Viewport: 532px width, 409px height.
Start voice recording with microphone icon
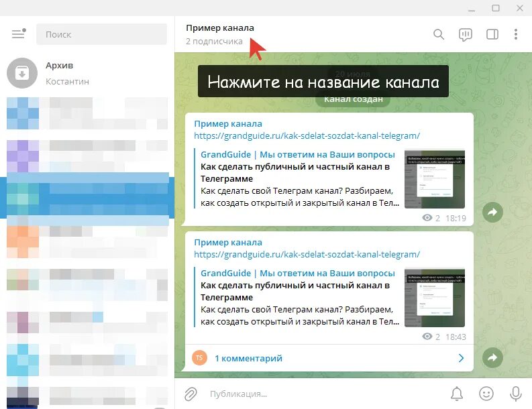click(x=516, y=394)
